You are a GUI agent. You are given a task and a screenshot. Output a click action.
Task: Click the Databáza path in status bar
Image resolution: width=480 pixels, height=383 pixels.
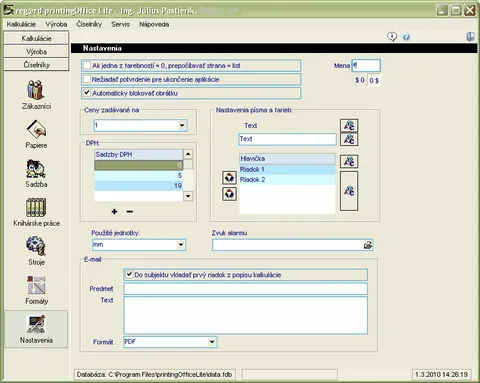click(154, 374)
